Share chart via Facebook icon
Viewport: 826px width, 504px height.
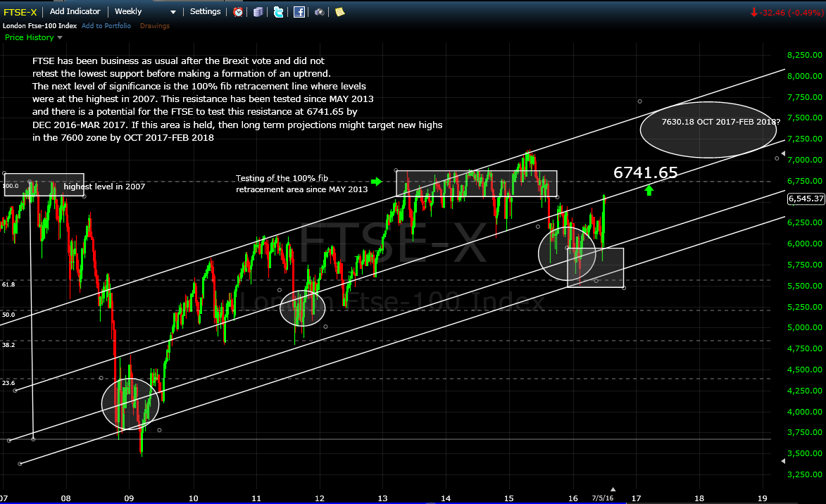299,11
